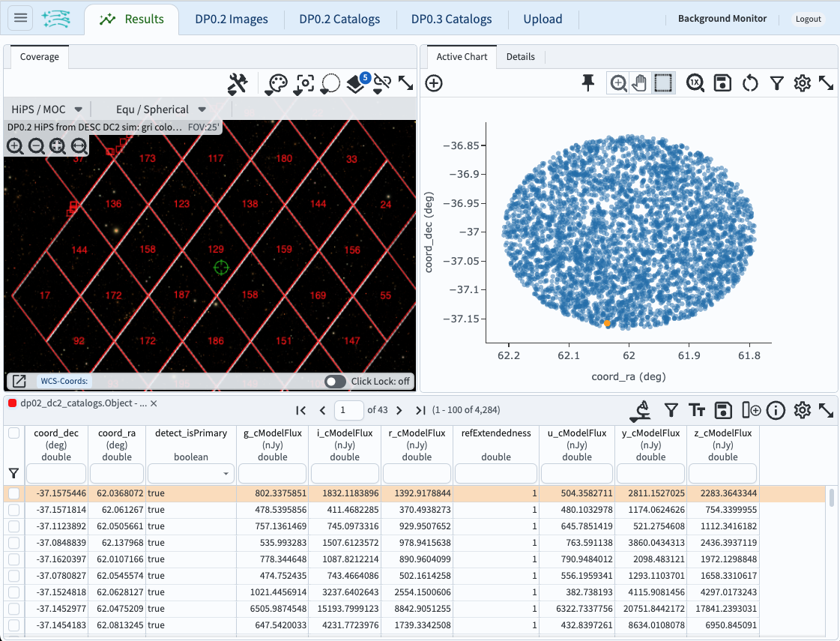Screen dimensions: 840x641
Task: Expand the Equ / Spherical dropdown
Action: click(161, 109)
